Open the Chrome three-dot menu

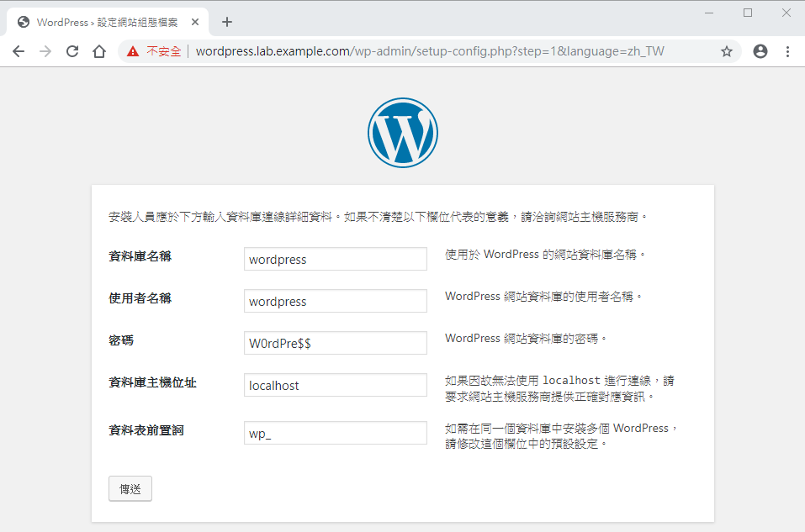point(787,51)
